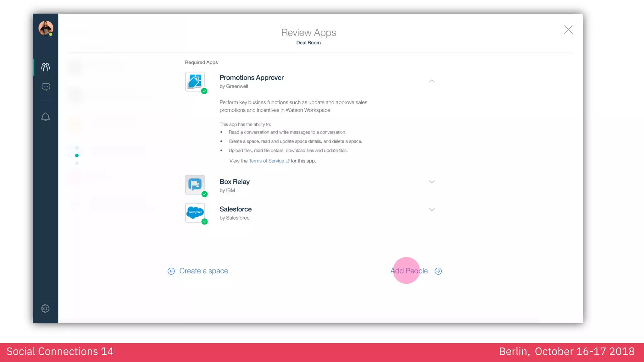
Task: Click the left arrow circle beside Create a space
Action: click(171, 271)
